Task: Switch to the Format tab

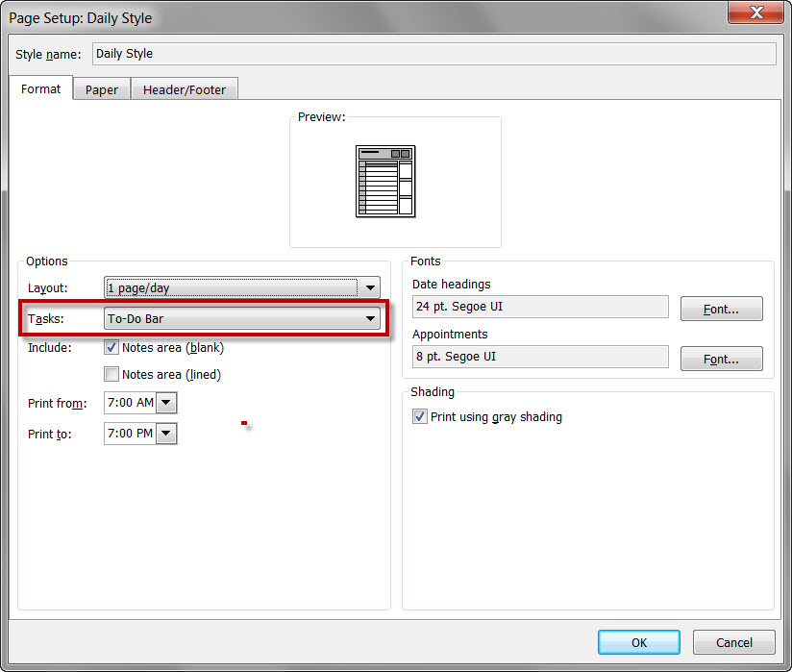Action: pos(41,88)
